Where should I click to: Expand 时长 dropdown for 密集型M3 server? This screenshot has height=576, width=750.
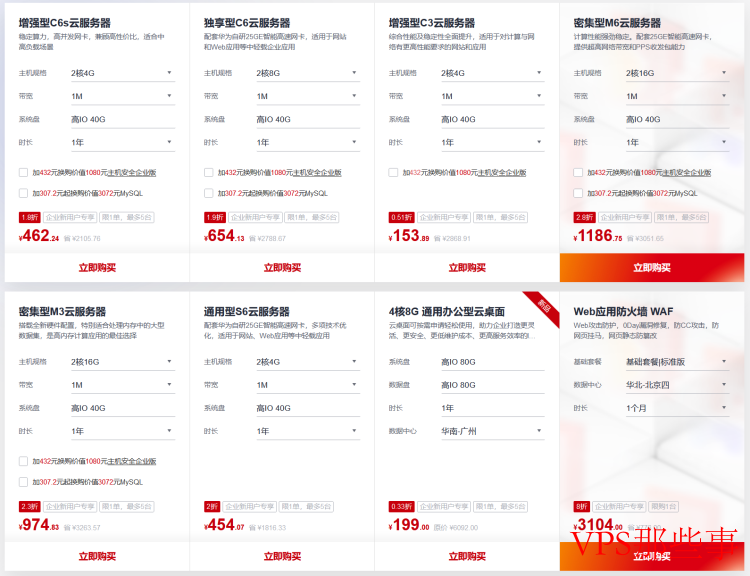click(x=123, y=432)
